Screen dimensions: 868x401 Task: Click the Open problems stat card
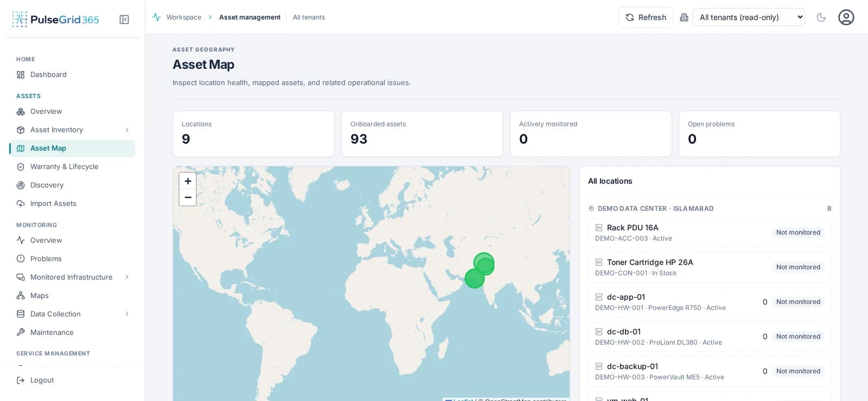click(759, 134)
